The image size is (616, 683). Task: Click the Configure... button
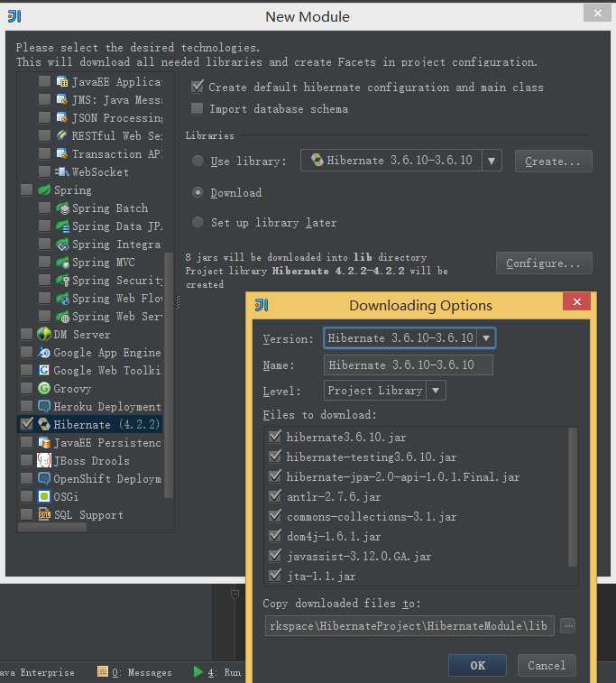point(544,263)
